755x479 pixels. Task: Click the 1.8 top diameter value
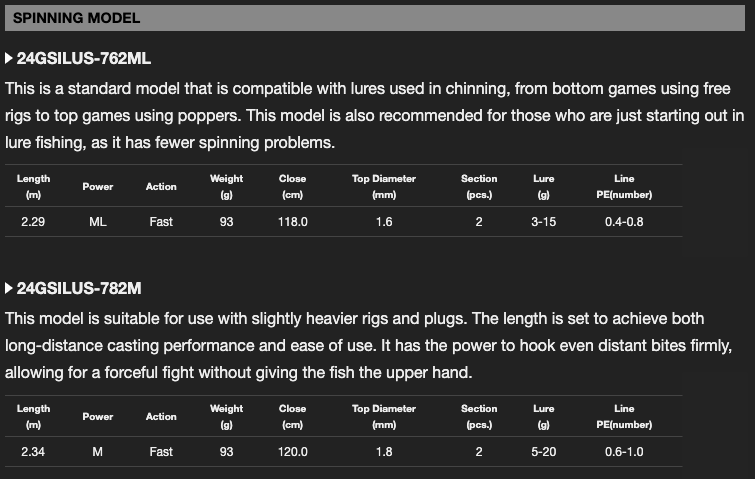[384, 452]
